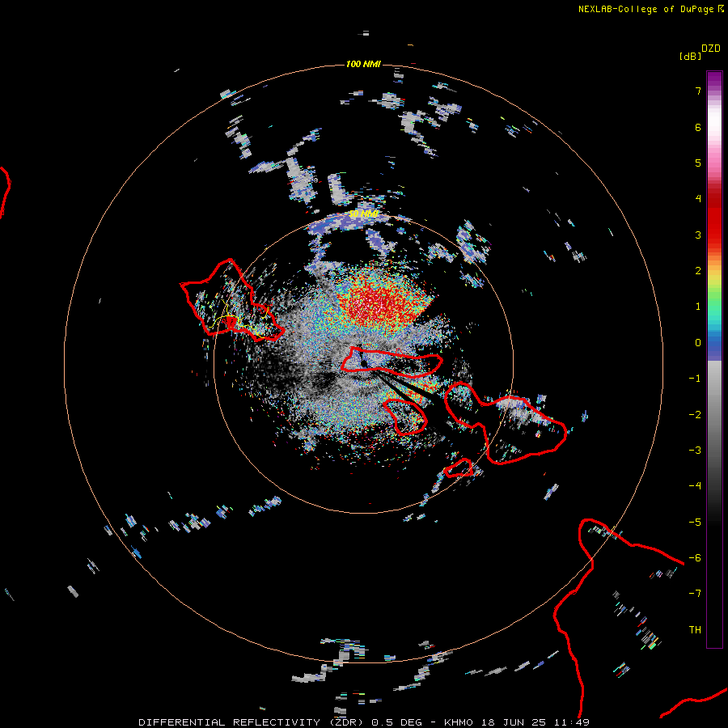The image size is (728, 728).
Task: Click the 50 NMI range ring label
Action: point(363,214)
